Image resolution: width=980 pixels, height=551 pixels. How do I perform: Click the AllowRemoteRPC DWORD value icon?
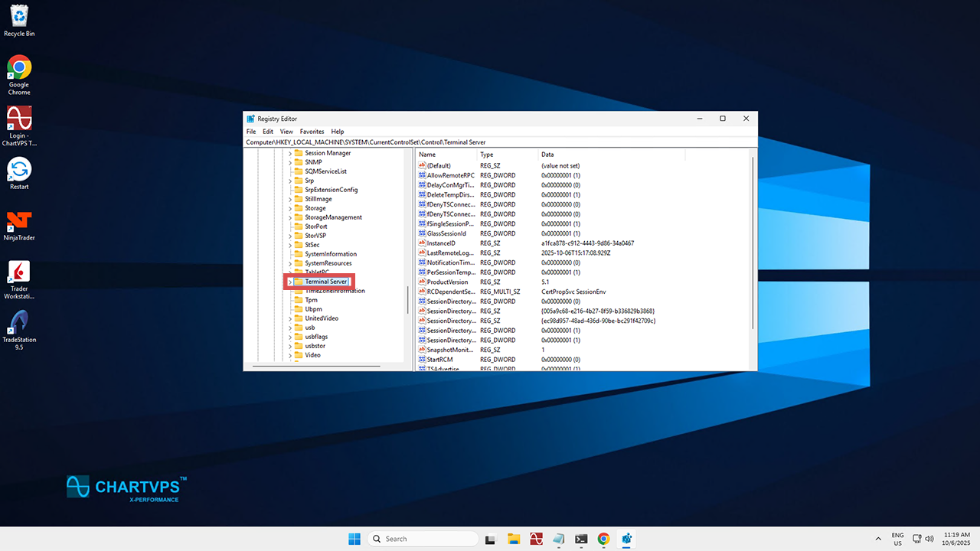coord(422,175)
